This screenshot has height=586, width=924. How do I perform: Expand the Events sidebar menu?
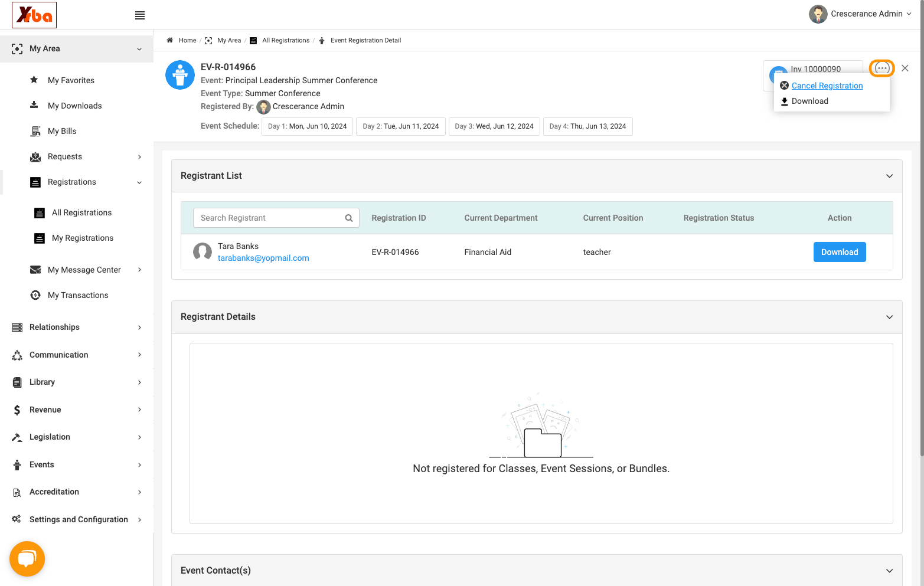pos(77,464)
